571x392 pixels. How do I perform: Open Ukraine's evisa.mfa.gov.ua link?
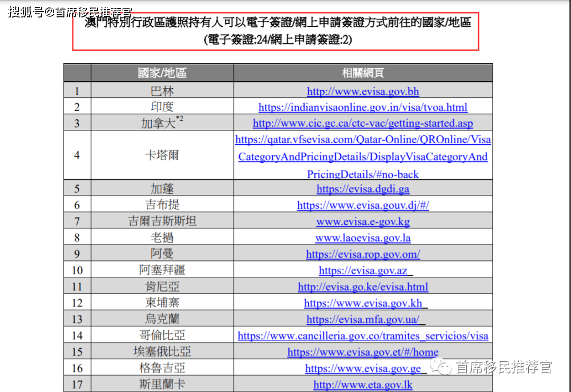pyautogui.click(x=363, y=319)
